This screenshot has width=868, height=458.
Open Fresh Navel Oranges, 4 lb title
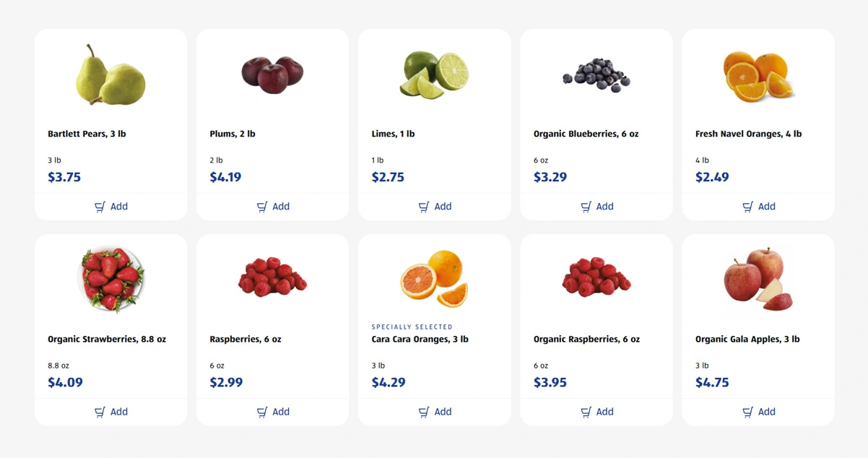pyautogui.click(x=748, y=134)
